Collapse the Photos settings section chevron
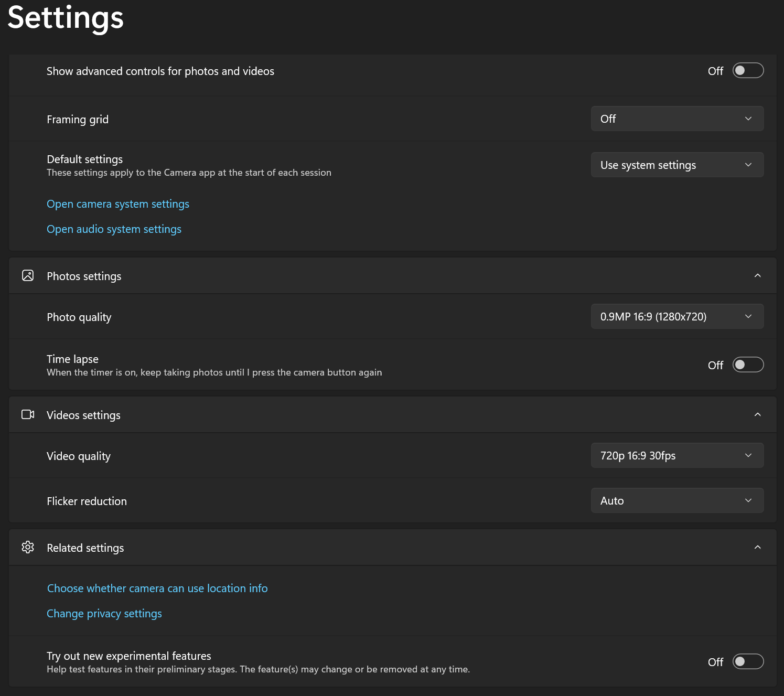Screen dimensions: 784x696 click(757, 275)
